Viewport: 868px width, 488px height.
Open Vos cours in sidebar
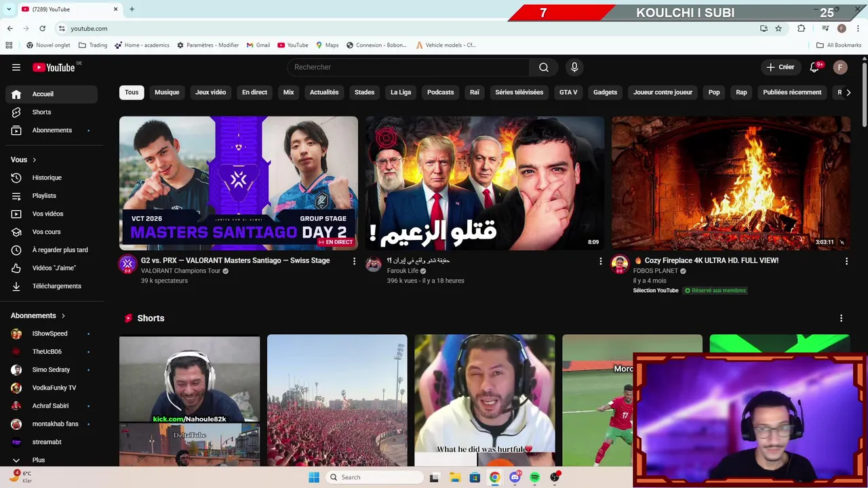point(52,232)
